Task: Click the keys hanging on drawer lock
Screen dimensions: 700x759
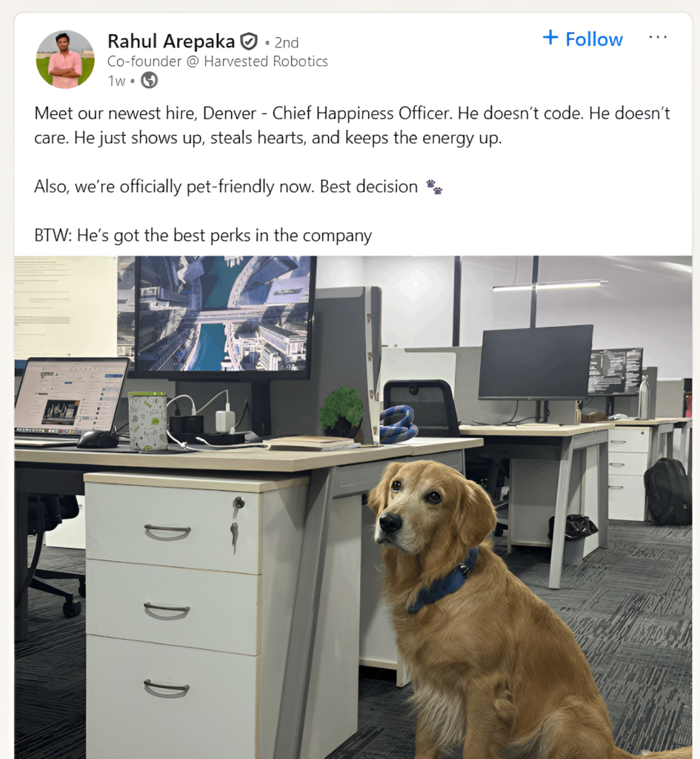Action: point(236,524)
